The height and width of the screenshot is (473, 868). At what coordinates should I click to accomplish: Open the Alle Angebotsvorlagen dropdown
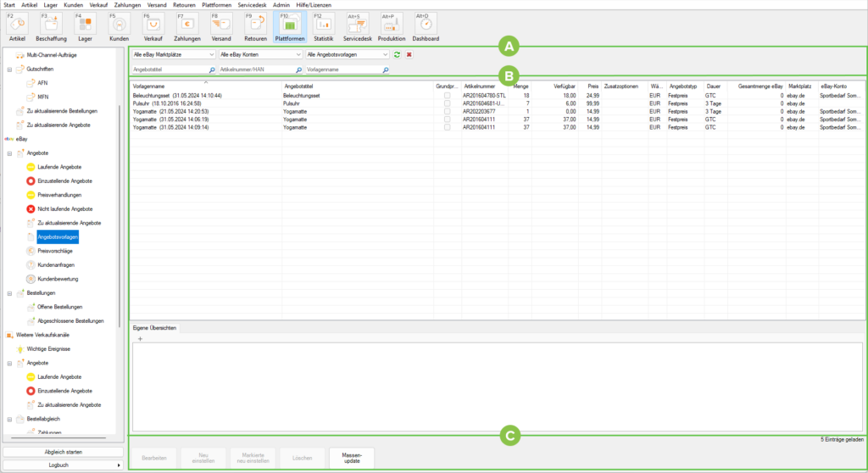pyautogui.click(x=348, y=54)
